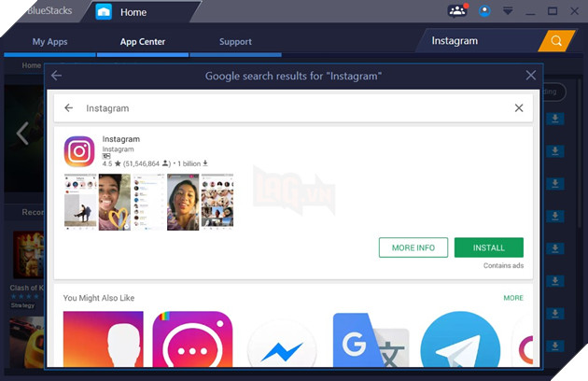The width and height of the screenshot is (588, 381).
Task: Open the pink camera chat bubble app
Action: [193, 339]
